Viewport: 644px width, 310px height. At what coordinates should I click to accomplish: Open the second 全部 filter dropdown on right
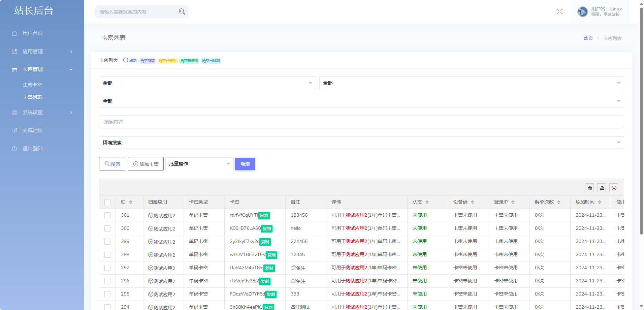tap(472, 83)
